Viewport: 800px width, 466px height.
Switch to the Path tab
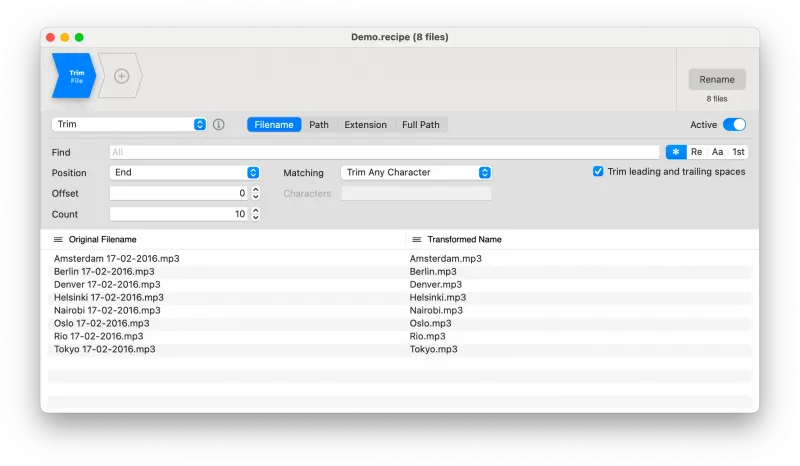pyautogui.click(x=319, y=125)
